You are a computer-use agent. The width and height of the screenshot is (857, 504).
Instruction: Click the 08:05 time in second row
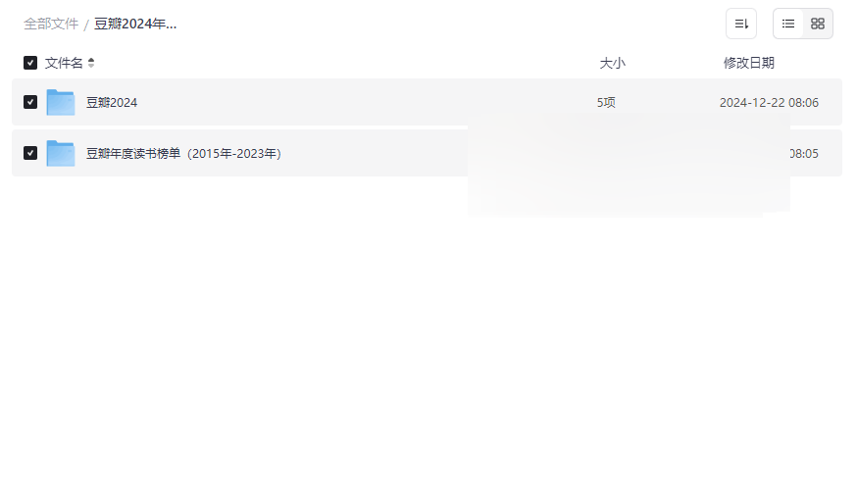coord(804,154)
